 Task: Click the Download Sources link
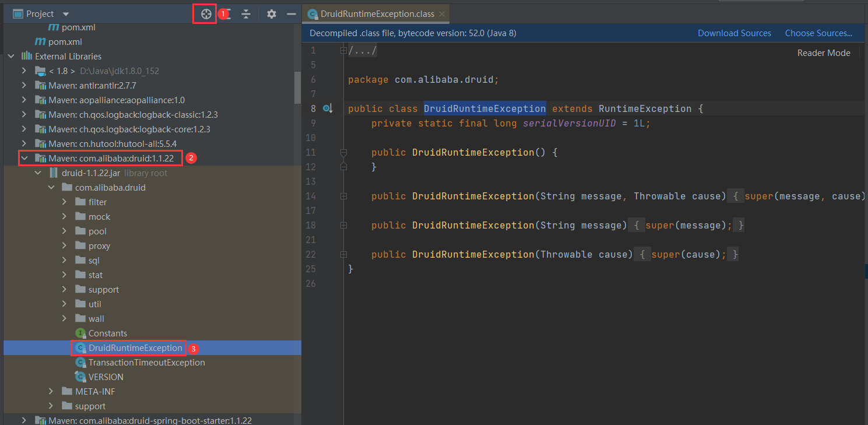coord(735,33)
